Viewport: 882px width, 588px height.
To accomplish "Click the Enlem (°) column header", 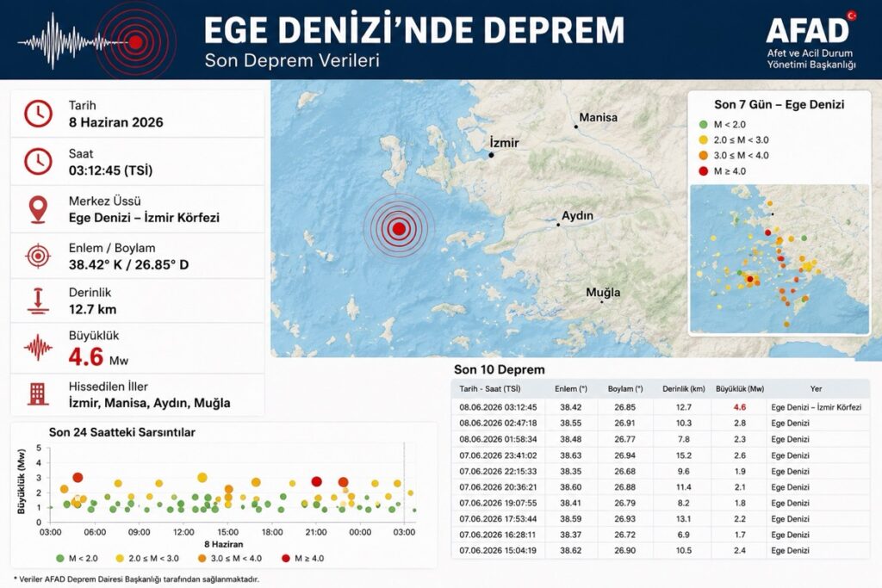I will [x=570, y=388].
